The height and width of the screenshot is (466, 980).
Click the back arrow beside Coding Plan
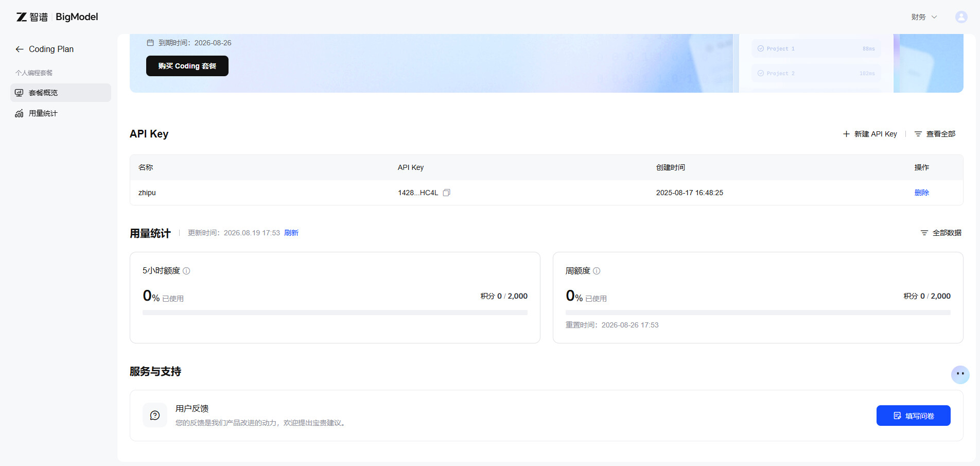[20, 49]
